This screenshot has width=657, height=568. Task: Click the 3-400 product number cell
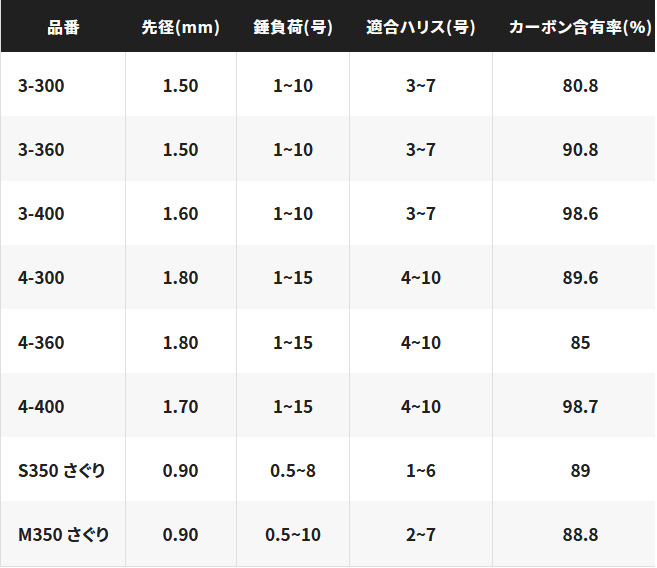(x=41, y=214)
